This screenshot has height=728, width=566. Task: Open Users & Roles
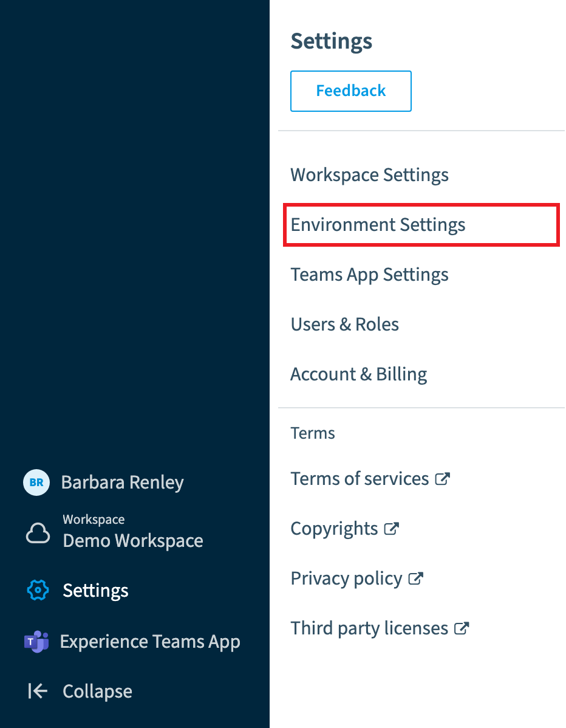[x=345, y=324]
